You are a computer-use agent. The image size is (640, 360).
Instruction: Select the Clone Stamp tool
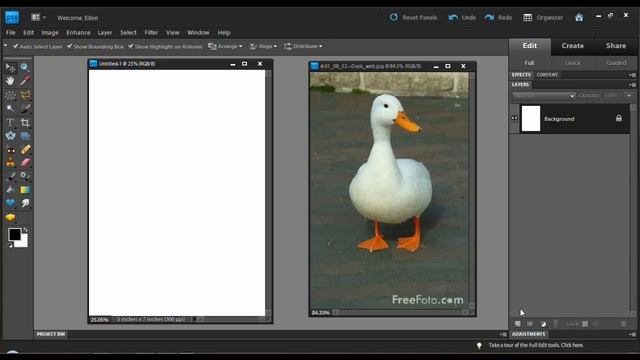pos(10,163)
